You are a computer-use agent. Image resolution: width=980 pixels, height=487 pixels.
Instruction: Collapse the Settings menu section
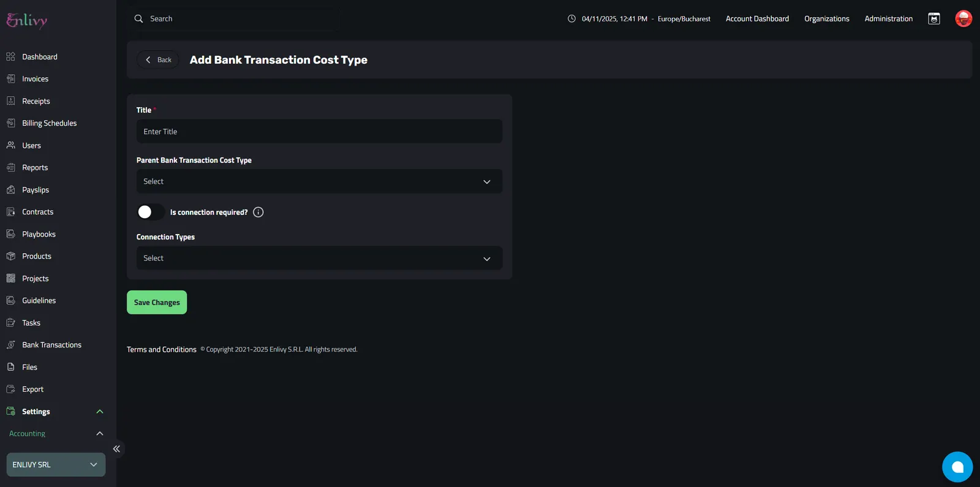100,412
